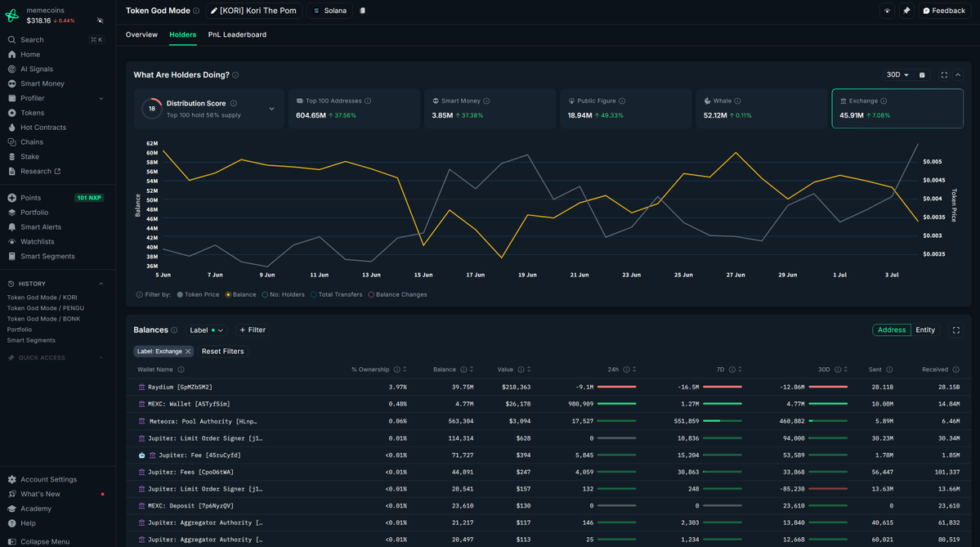This screenshot has height=547, width=980.
Task: Expand the Profiler sidebar submenu
Action: click(x=101, y=98)
